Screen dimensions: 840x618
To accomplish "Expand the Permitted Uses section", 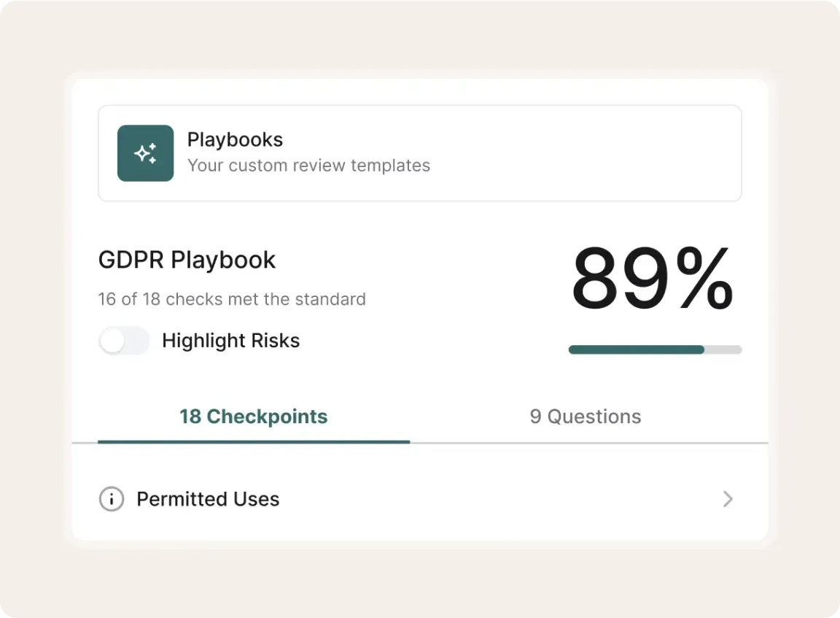I will click(420, 499).
